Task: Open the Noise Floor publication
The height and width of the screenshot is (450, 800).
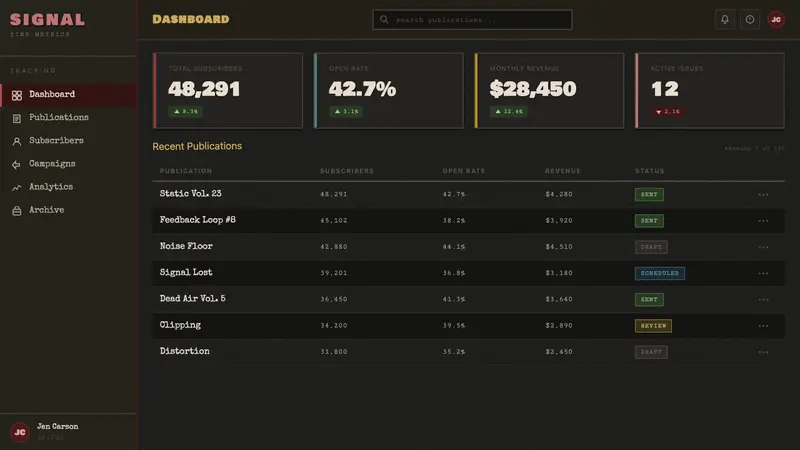Action: click(x=186, y=246)
